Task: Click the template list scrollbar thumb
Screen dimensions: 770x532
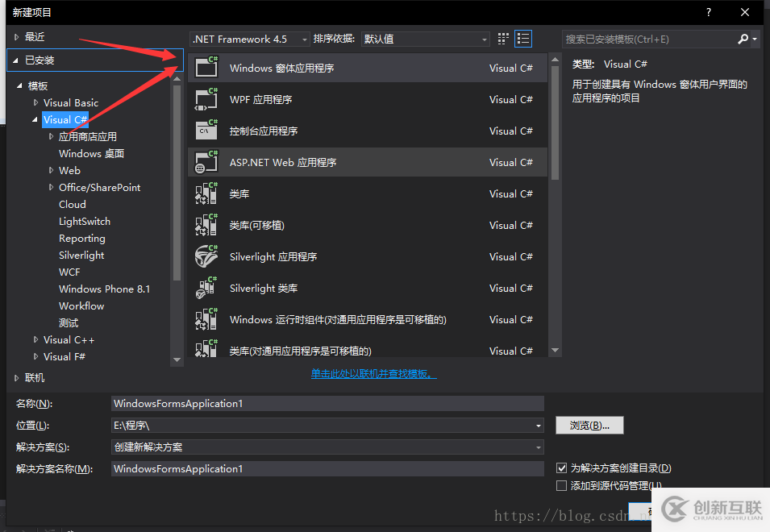Action: 556,123
